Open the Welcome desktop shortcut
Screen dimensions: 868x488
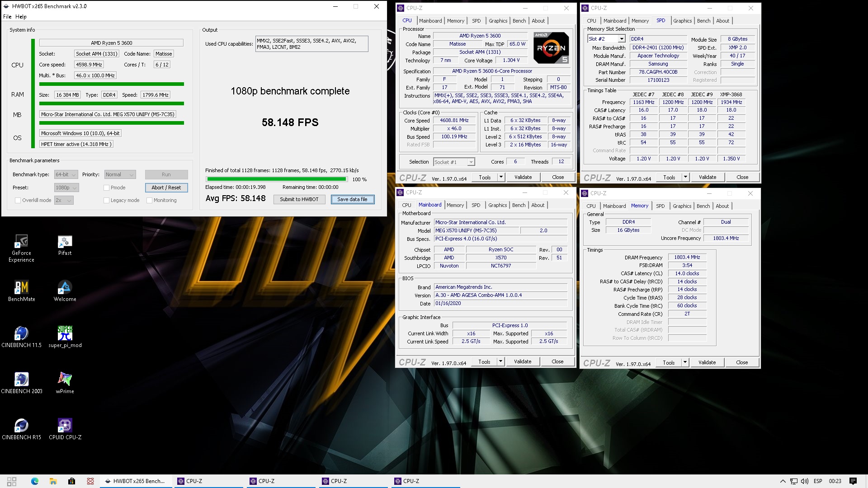point(65,291)
